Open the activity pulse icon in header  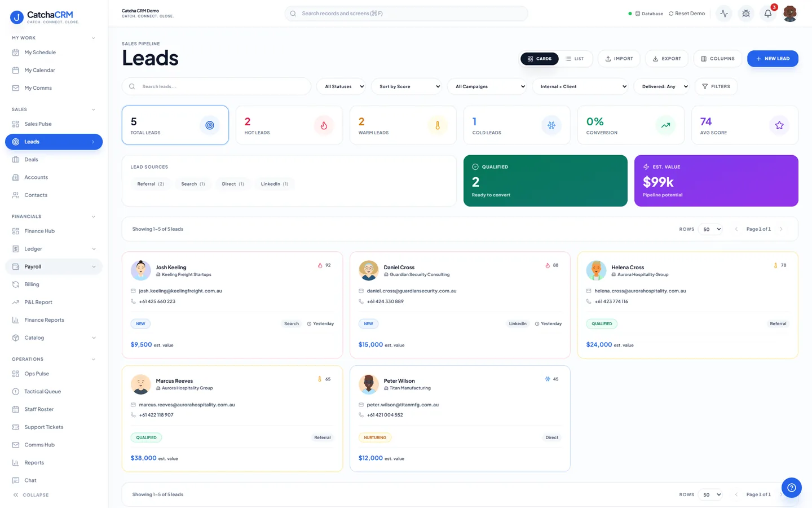click(724, 14)
